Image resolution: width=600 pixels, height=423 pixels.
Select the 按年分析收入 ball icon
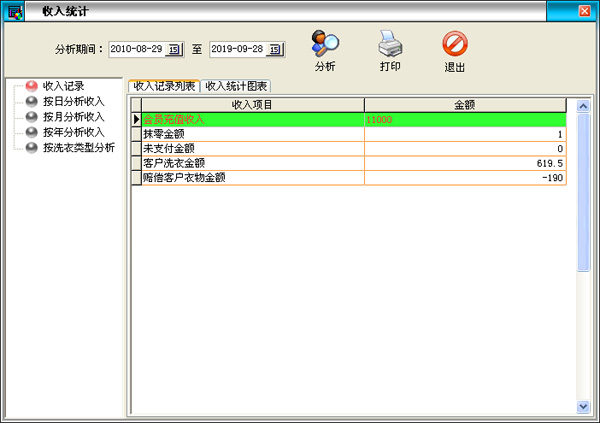(32, 132)
